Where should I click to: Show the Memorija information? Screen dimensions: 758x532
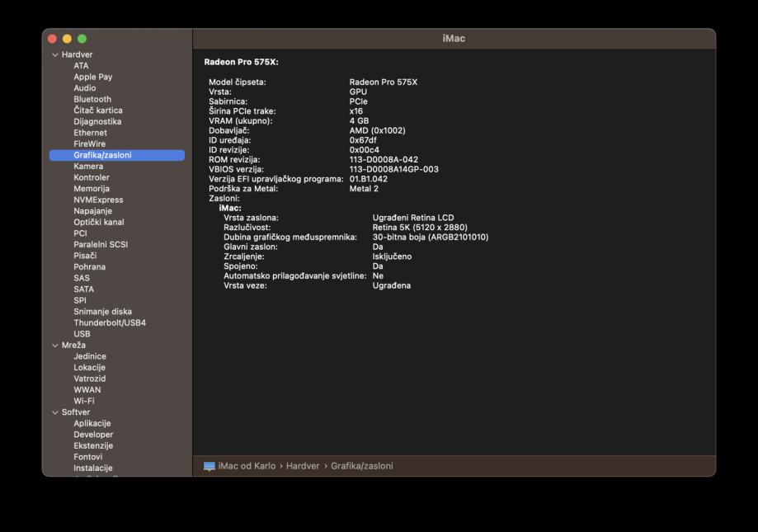[91, 189]
